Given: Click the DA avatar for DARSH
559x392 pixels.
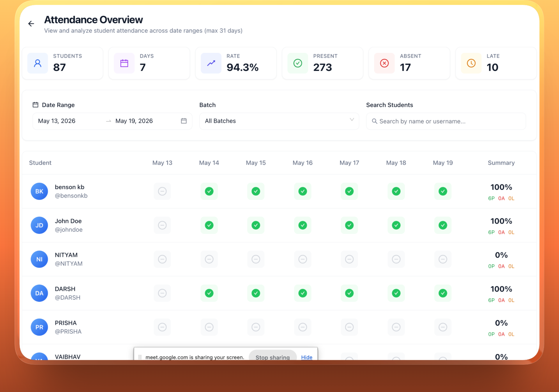Looking at the screenshot, I should tap(39, 293).
